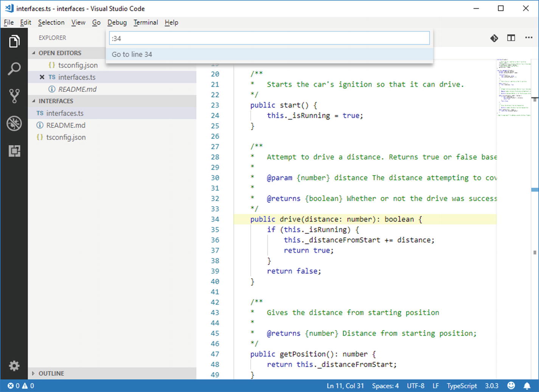Open the Extensions view icon
Image resolution: width=539 pixels, height=392 pixels.
(x=14, y=151)
